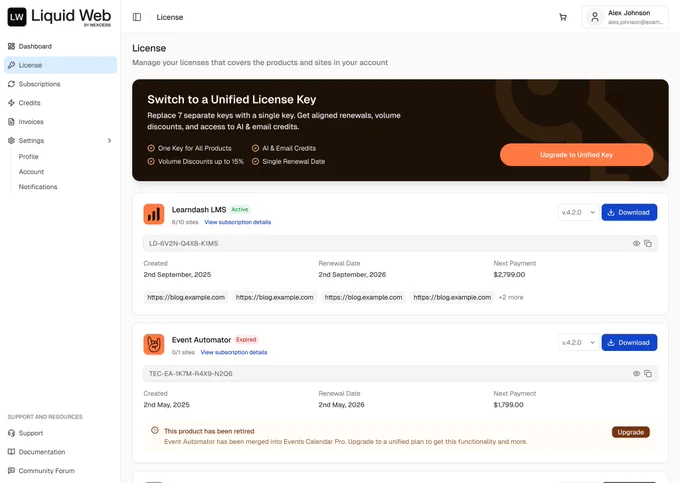680x483 pixels.
Task: Collapse the Settings chevron
Action: pyautogui.click(x=109, y=140)
